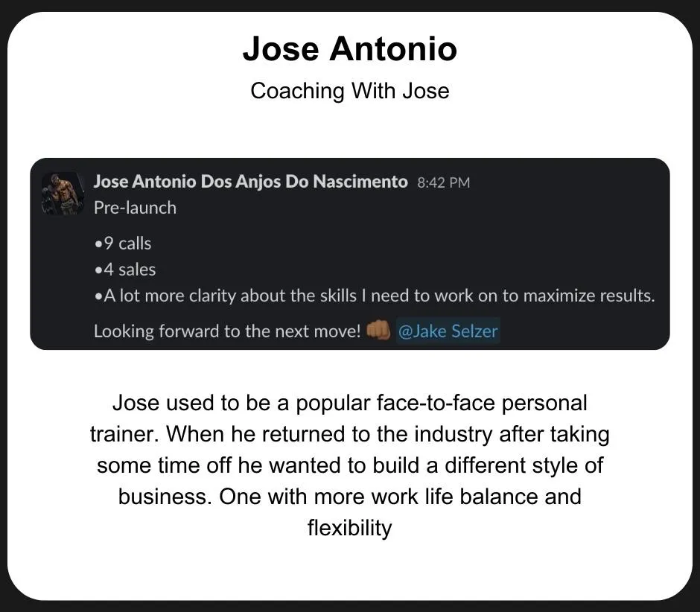
Task: Click Jose's profile avatar in the message
Action: click(63, 194)
